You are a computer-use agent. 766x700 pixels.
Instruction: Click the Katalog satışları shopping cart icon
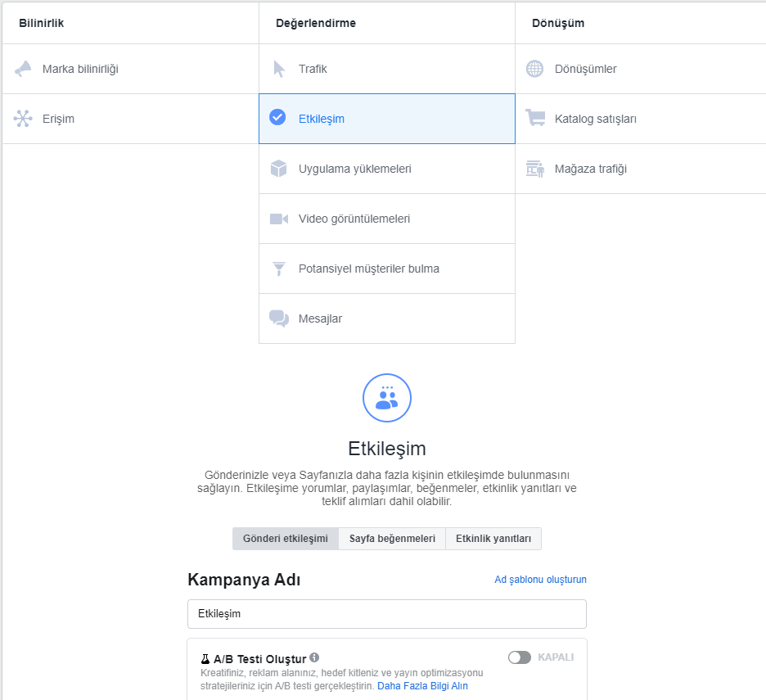pos(535,118)
